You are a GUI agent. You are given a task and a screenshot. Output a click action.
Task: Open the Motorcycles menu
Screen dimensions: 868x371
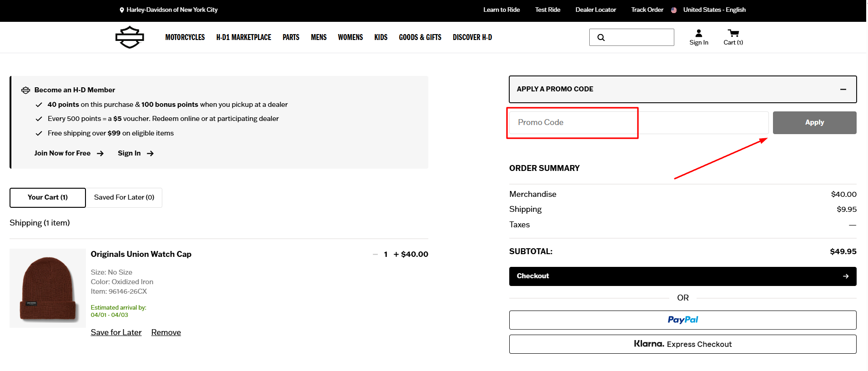tap(185, 37)
